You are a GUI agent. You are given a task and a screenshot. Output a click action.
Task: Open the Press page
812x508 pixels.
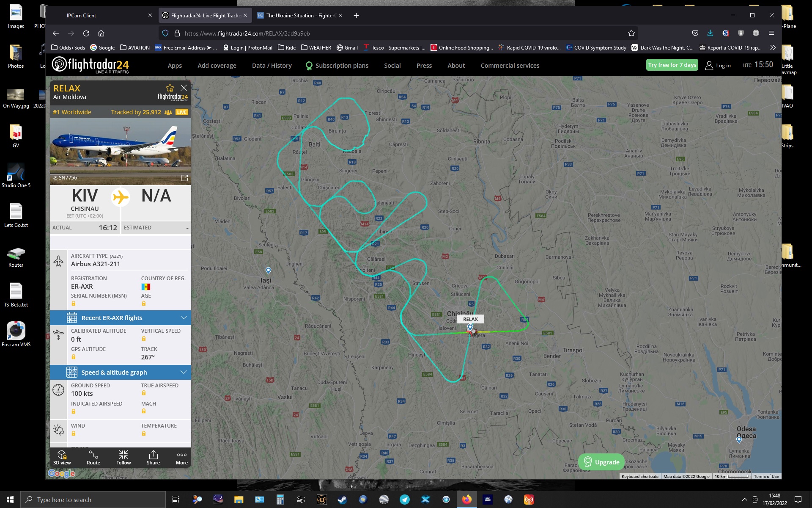tap(424, 66)
